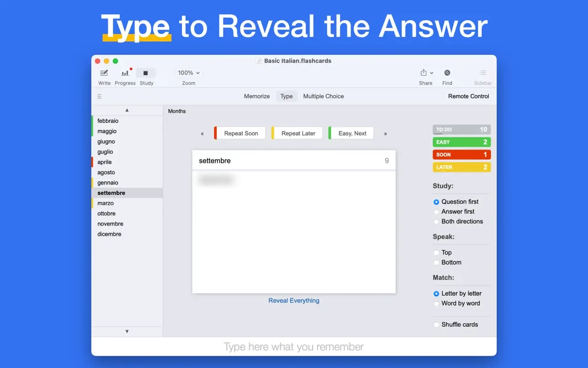The image size is (588, 368).
Task: Click the Type here what you remember field
Action: point(294,347)
